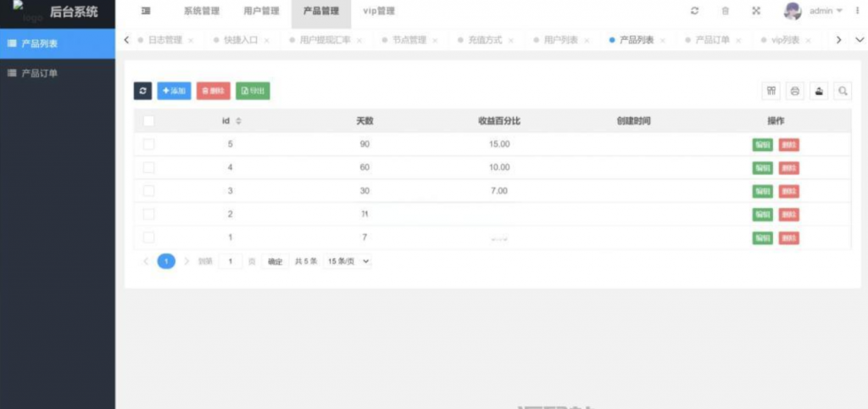This screenshot has width=868, height=409.
Task: Click green edit button for row id 5
Action: 763,144
